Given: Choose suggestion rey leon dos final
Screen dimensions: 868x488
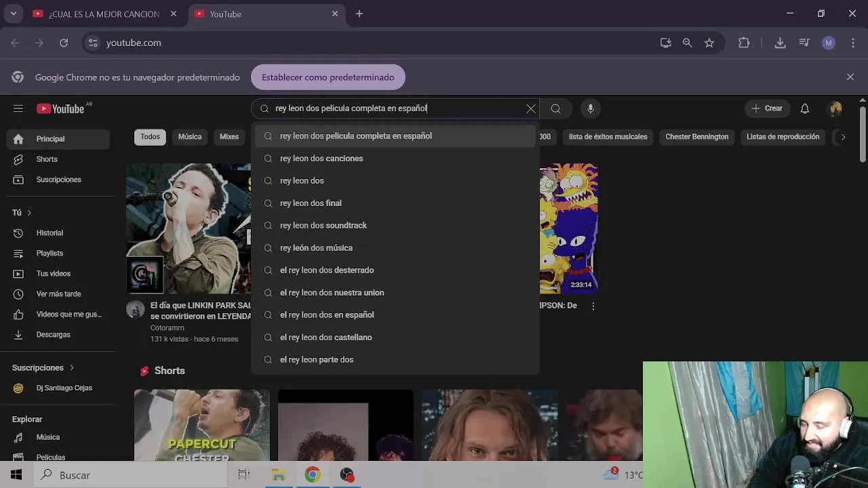Looking at the screenshot, I should [395, 203].
